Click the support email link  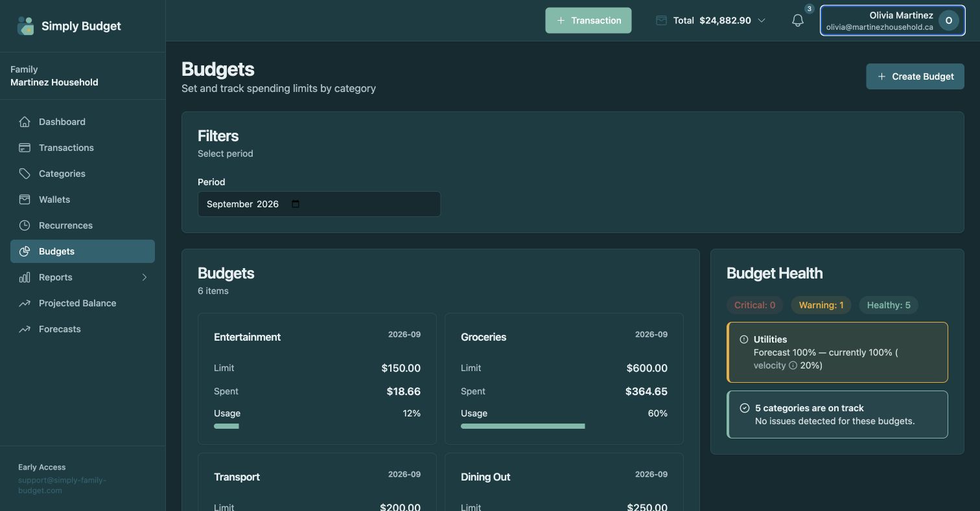(62, 485)
